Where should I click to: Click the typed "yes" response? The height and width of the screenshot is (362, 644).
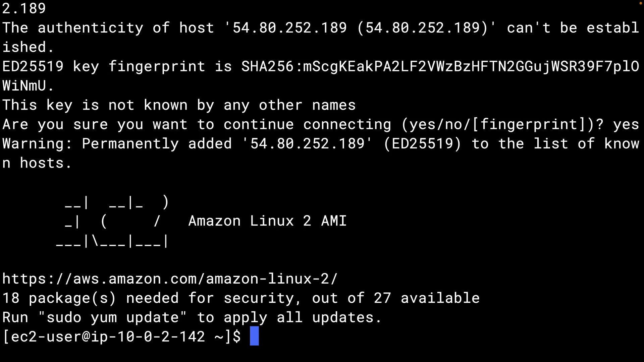(626, 125)
